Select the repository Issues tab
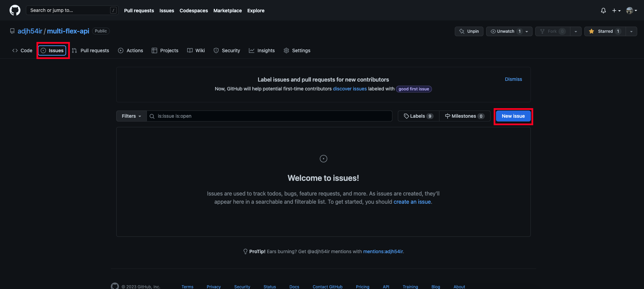644x289 pixels. point(52,50)
